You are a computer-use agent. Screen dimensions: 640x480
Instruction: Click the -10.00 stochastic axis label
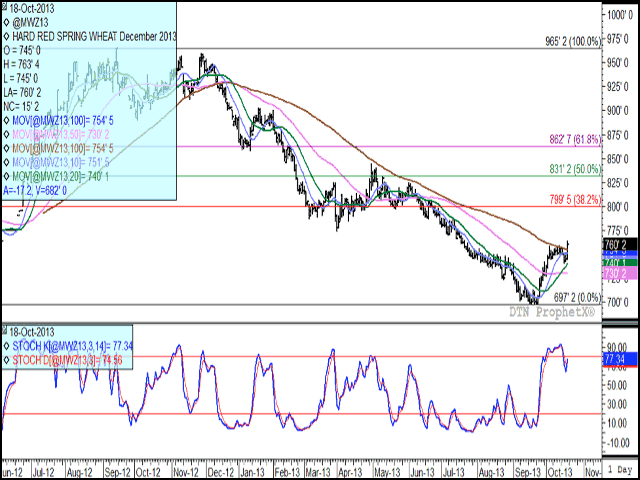pyautogui.click(x=616, y=442)
